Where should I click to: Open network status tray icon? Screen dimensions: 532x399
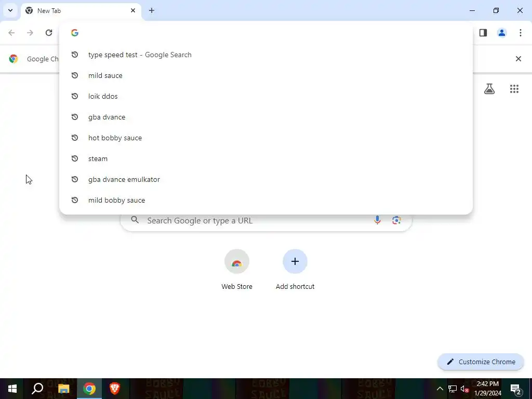453,389
